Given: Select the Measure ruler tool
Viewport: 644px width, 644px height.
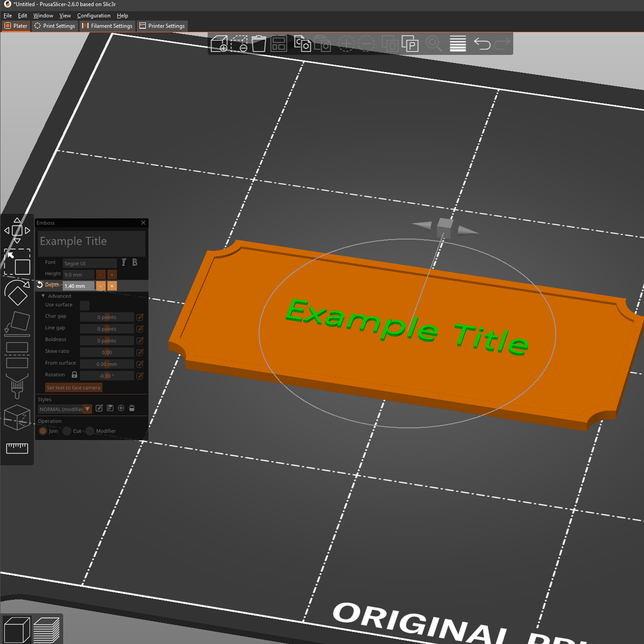Looking at the screenshot, I should pyautogui.click(x=17, y=448).
